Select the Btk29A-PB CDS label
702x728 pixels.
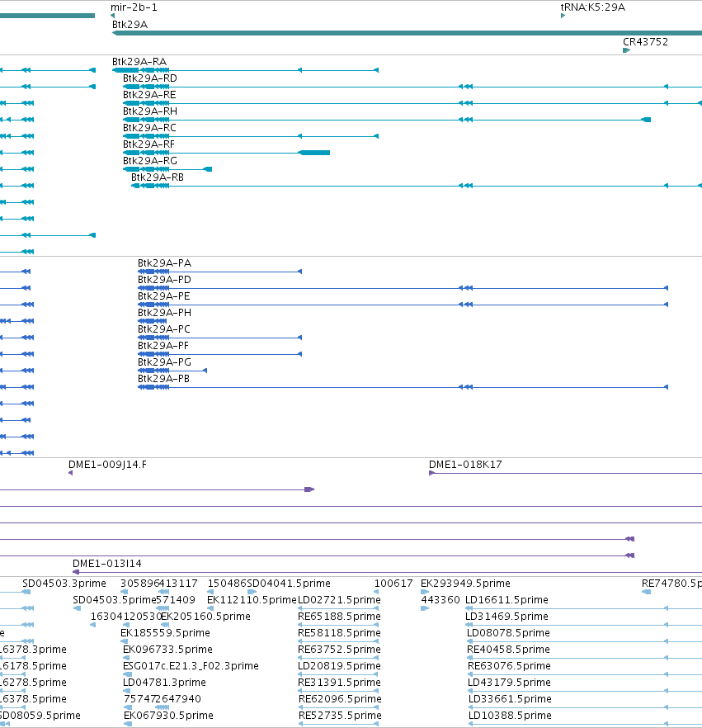tap(164, 379)
